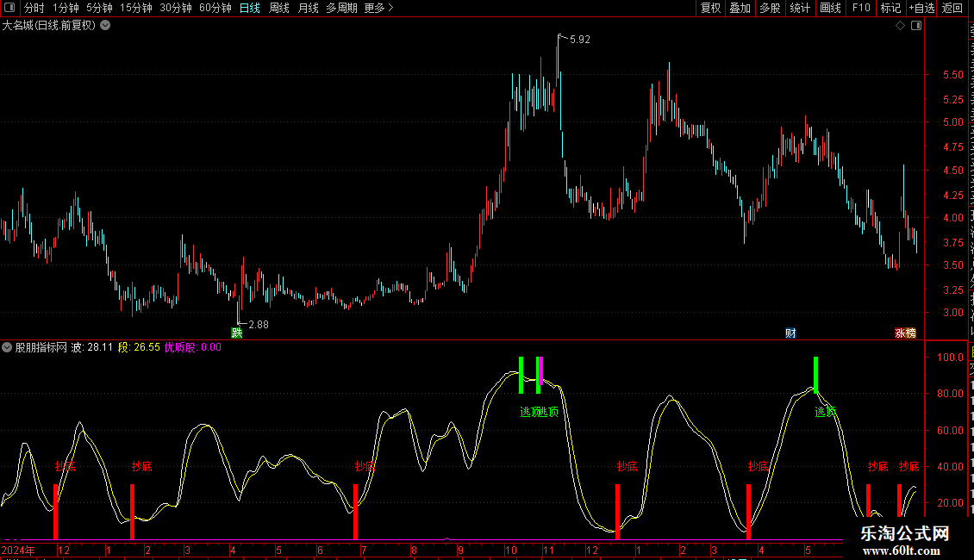The height and width of the screenshot is (560, 974).
Task: Click 返回 to go back
Action: [952, 8]
